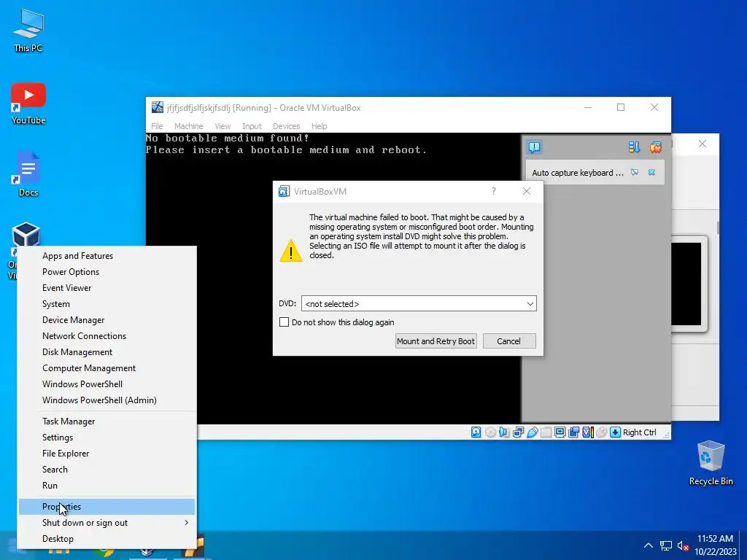Click the keyboard capture arrow icon
This screenshot has height=560, width=747.
click(616, 432)
